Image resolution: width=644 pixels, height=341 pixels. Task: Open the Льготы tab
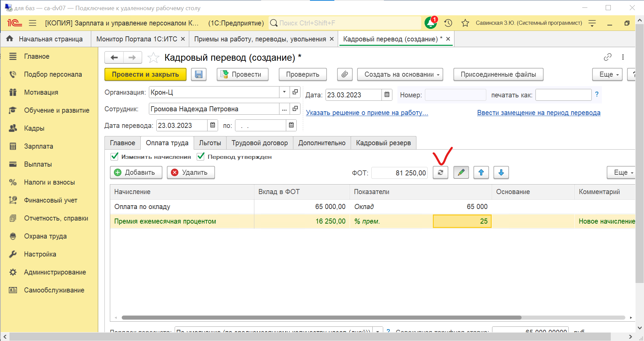(x=210, y=143)
